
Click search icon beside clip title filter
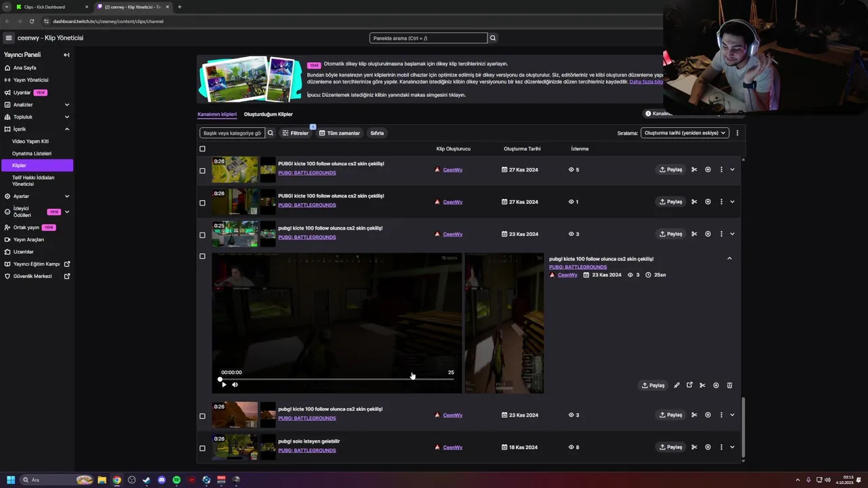271,133
